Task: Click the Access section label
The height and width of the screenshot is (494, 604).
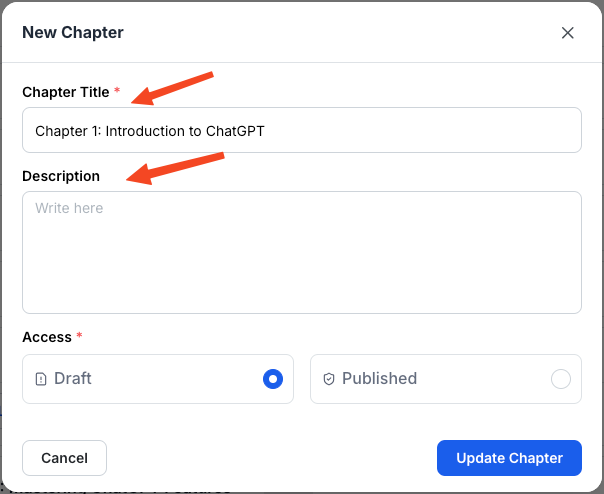Action: (47, 337)
